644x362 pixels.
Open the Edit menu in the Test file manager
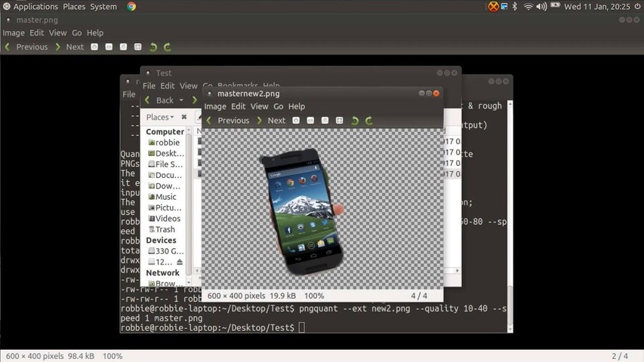coord(167,86)
